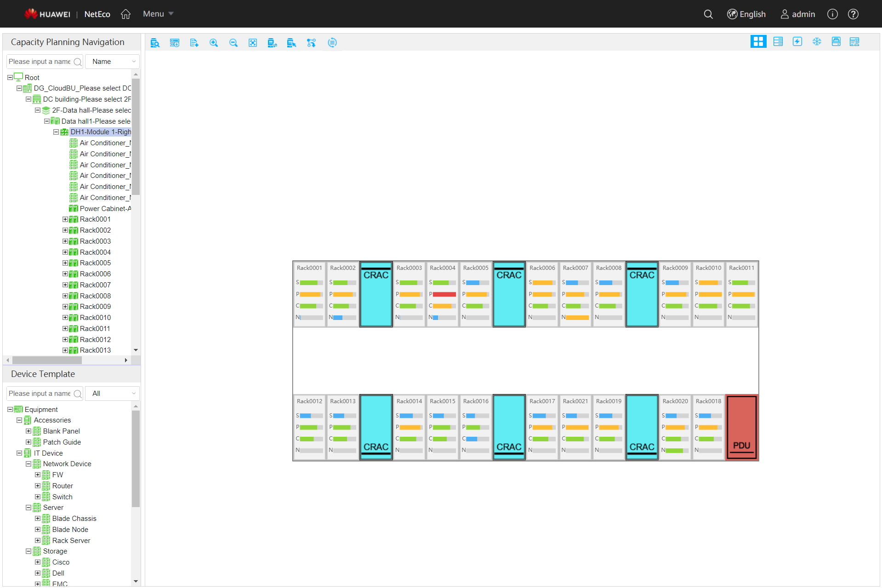882x588 pixels.
Task: Zoom out of the module layout
Action: point(233,42)
